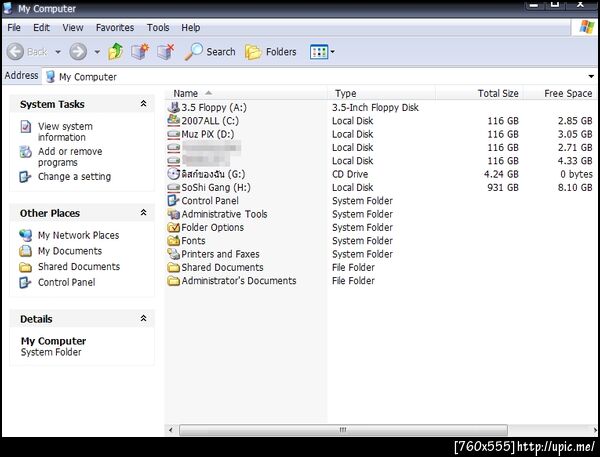Open the Tools menu
The width and height of the screenshot is (600, 457).
click(158, 28)
